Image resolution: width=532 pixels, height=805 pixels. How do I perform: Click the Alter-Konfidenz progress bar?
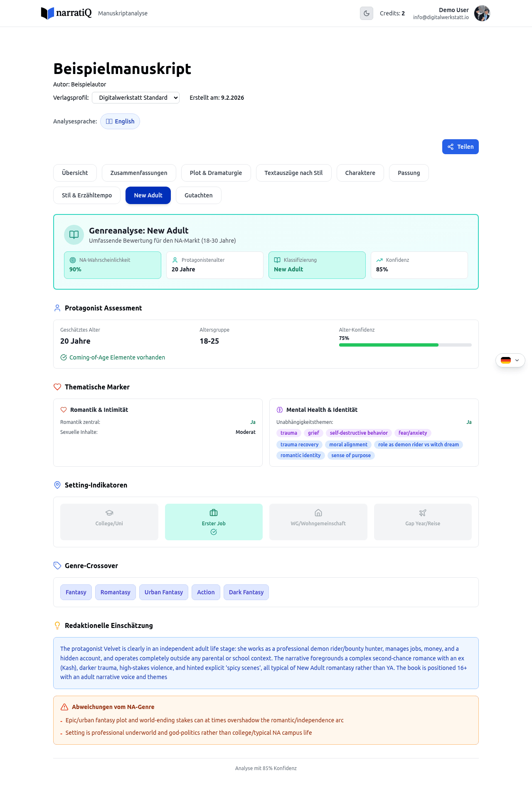405,345
